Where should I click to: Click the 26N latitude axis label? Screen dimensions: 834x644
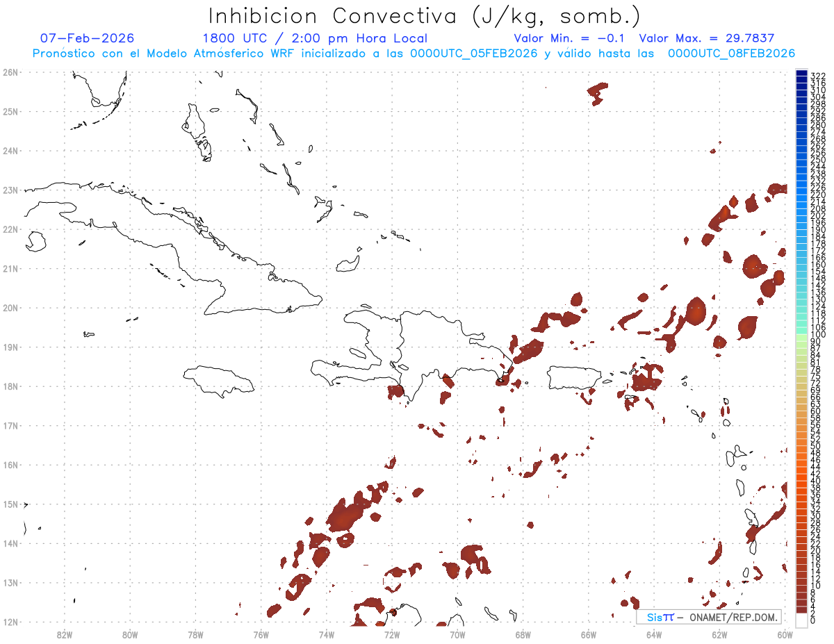(x=10, y=72)
